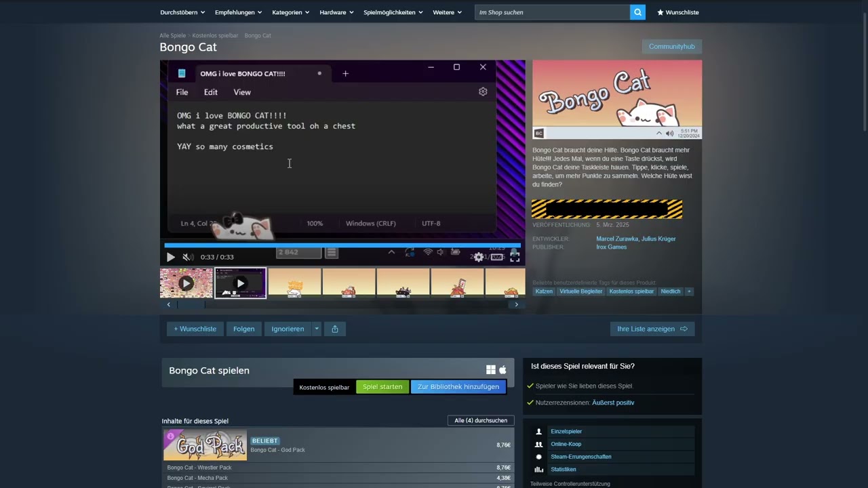
Task: Select the Katzen tag
Action: tap(544, 291)
